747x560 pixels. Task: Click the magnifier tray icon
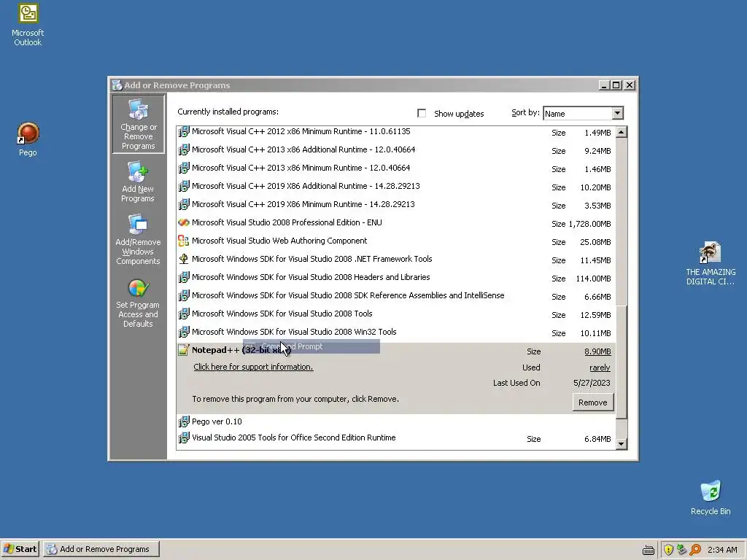pyautogui.click(x=695, y=550)
